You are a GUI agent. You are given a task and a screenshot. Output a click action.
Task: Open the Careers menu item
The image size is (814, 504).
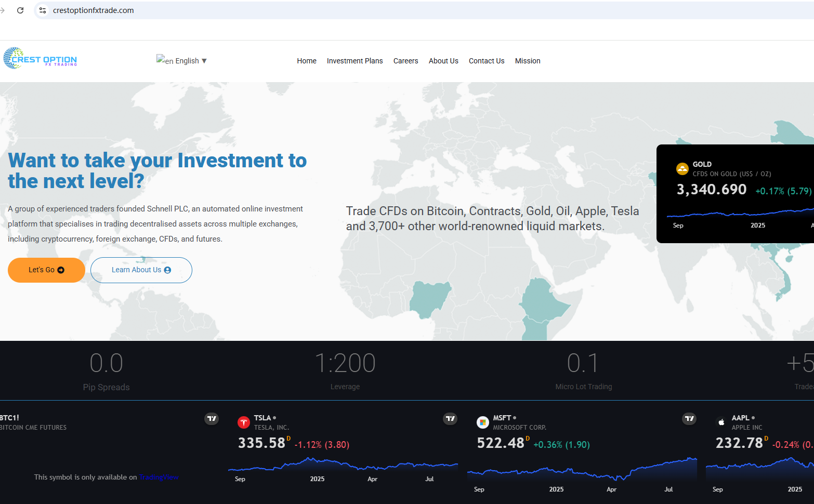pyautogui.click(x=405, y=61)
